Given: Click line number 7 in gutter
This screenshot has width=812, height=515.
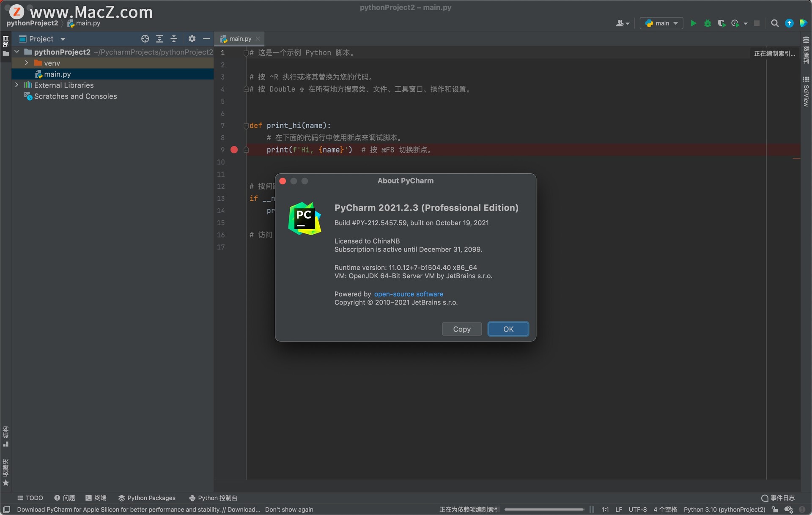Looking at the screenshot, I should click(x=222, y=126).
